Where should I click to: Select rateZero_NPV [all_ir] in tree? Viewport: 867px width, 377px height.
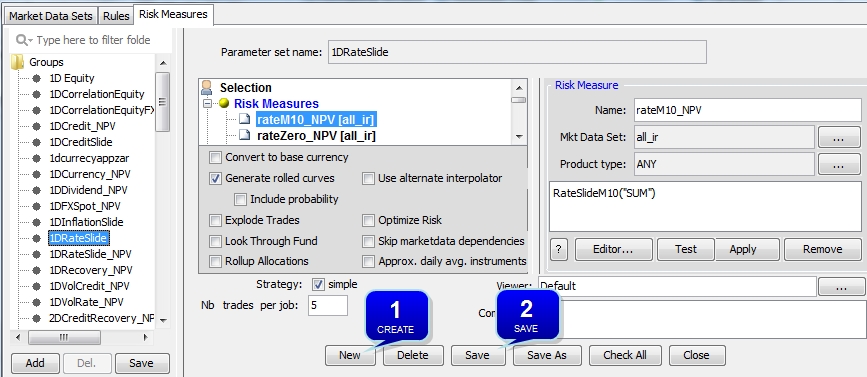point(316,135)
